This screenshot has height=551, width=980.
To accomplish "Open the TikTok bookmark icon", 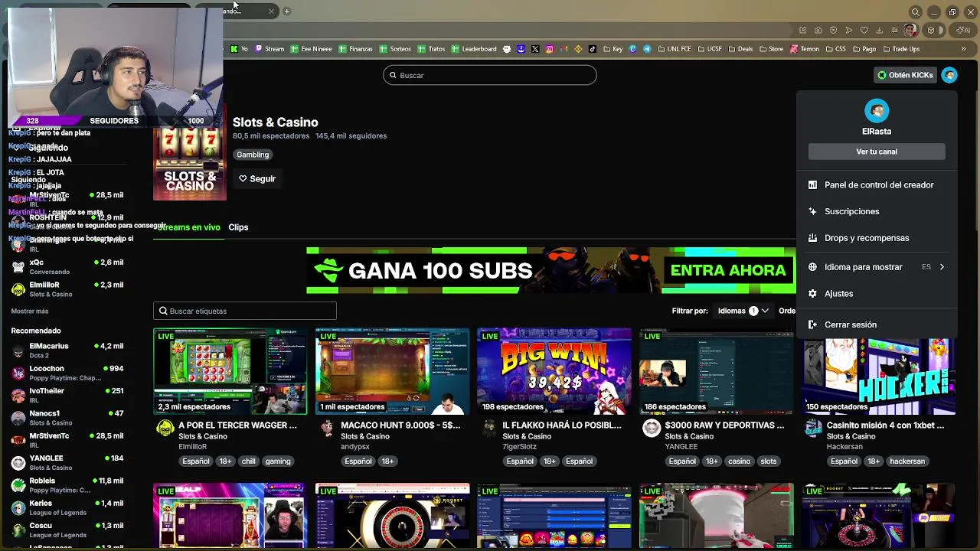I will tap(593, 49).
